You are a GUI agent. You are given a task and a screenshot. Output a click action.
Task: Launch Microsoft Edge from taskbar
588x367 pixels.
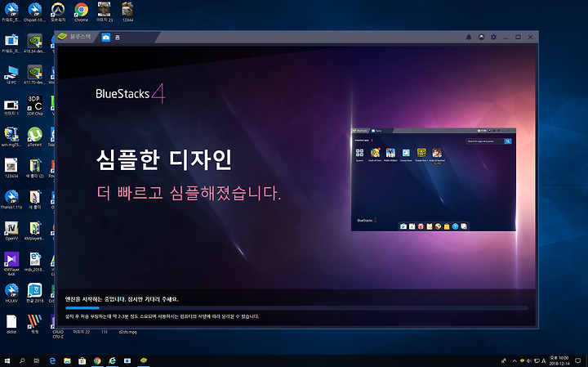pos(52,361)
